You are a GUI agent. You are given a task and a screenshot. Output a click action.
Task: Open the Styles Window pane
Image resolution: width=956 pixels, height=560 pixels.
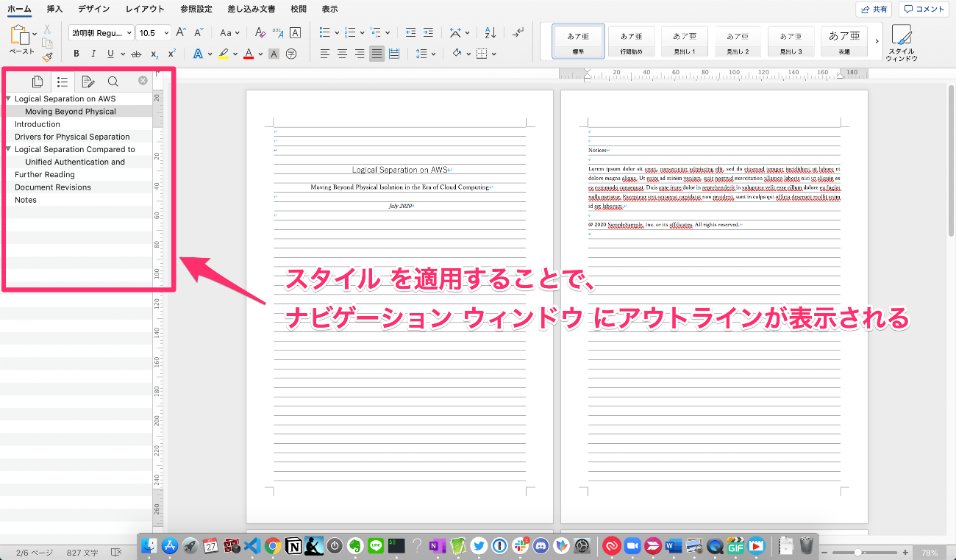(901, 43)
